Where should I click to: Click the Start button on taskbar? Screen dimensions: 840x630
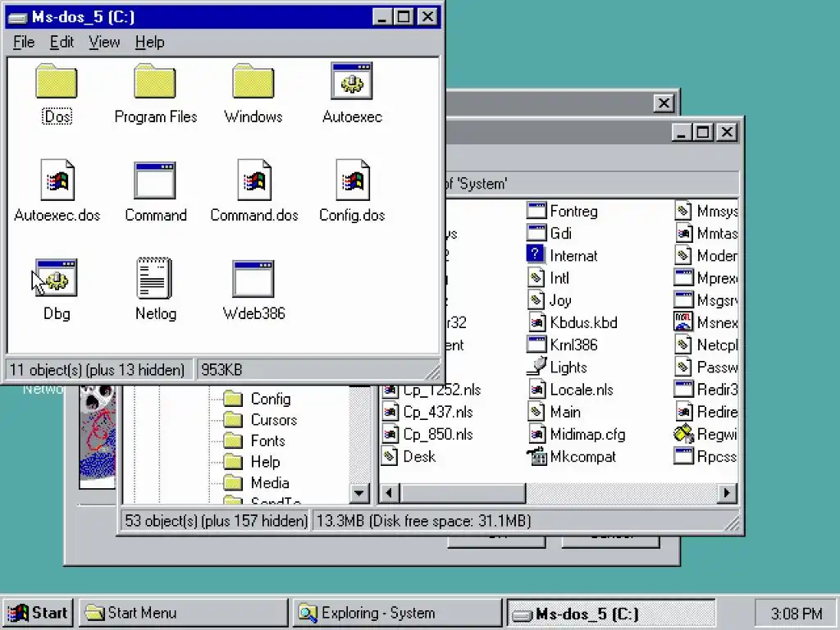38,613
